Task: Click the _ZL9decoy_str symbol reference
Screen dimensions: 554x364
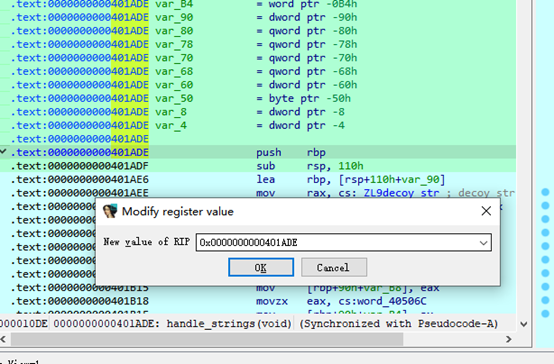Action: (401, 193)
